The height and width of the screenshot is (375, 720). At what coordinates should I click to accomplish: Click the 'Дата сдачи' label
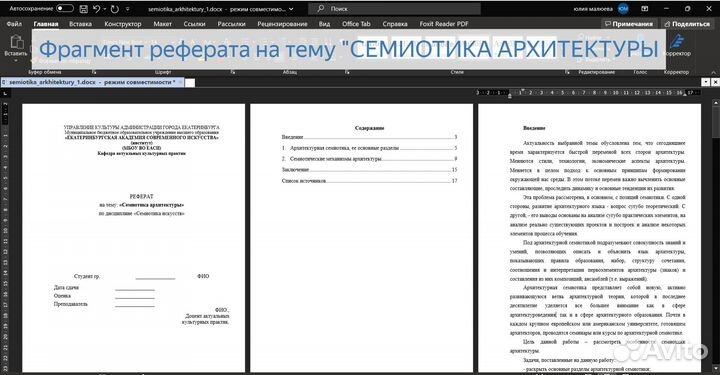66,287
